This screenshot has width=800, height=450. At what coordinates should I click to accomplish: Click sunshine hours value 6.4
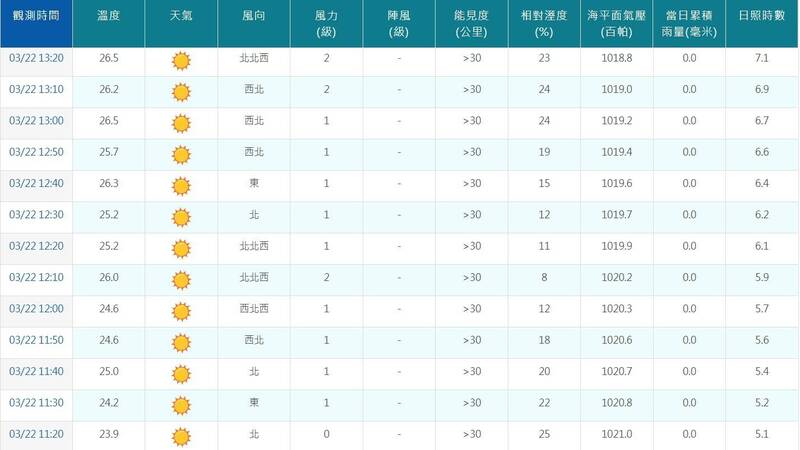(x=762, y=183)
